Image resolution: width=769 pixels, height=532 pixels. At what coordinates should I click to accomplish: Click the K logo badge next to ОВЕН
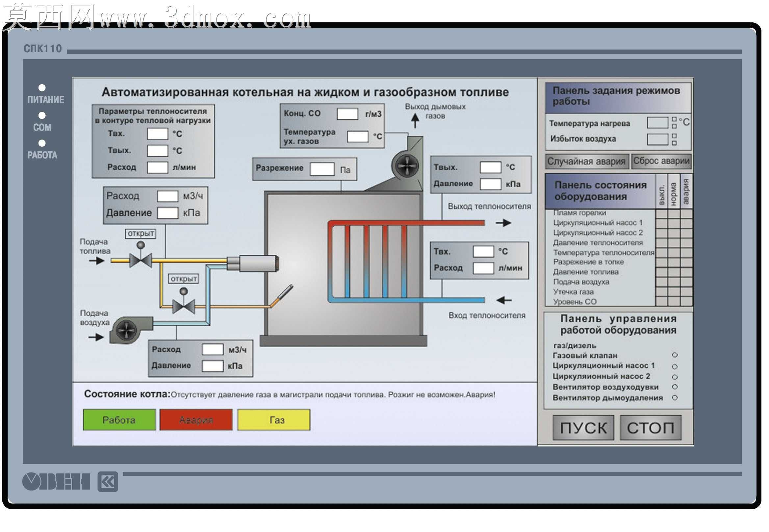point(108,482)
